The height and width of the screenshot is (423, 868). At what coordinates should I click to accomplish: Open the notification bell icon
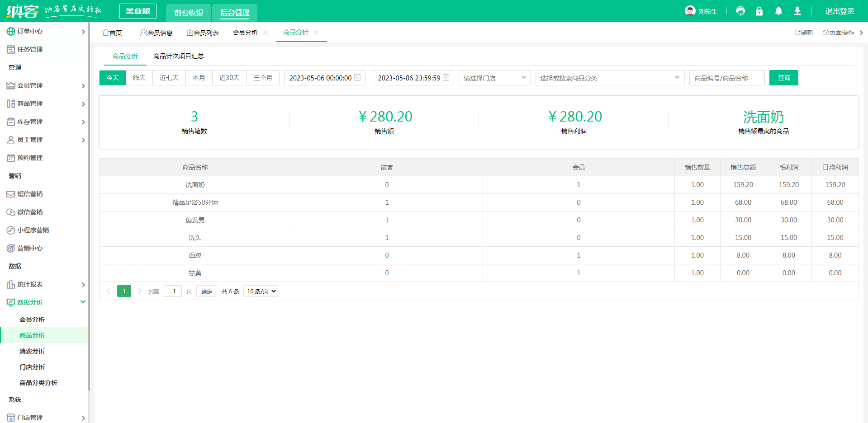click(778, 11)
